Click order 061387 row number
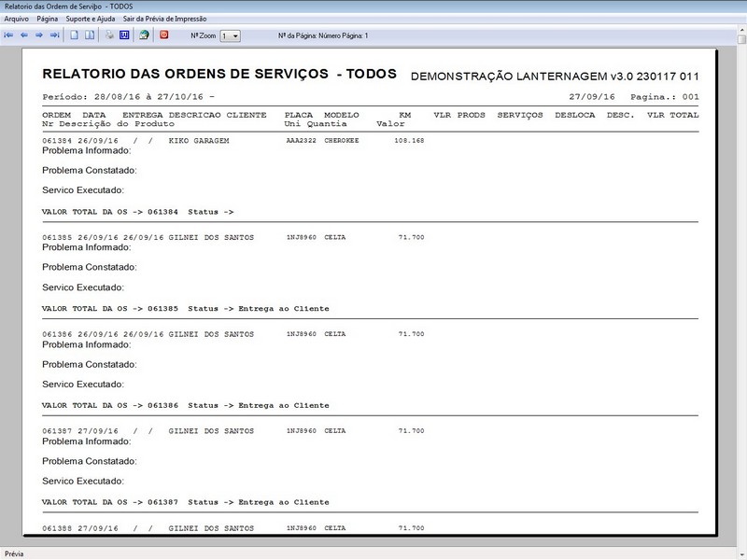 [57, 431]
